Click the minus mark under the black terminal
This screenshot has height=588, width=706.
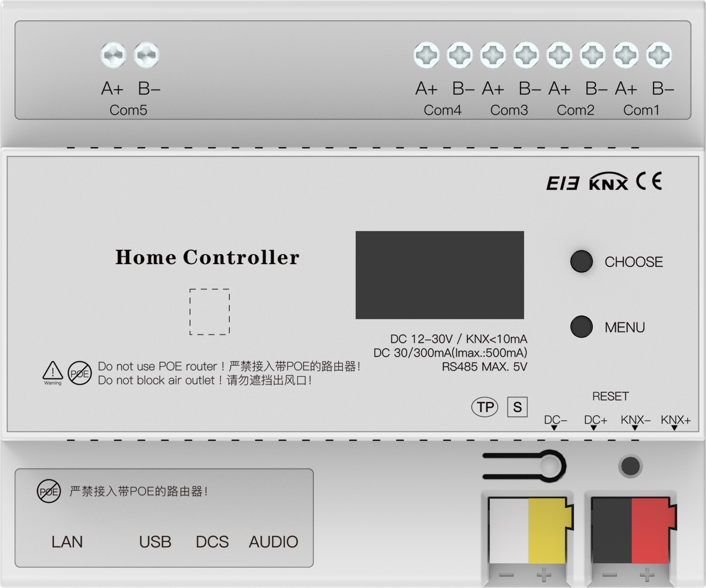pyautogui.click(x=610, y=575)
